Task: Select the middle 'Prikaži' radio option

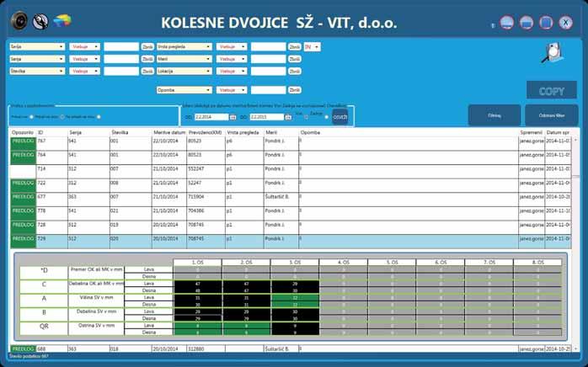Action: point(61,117)
